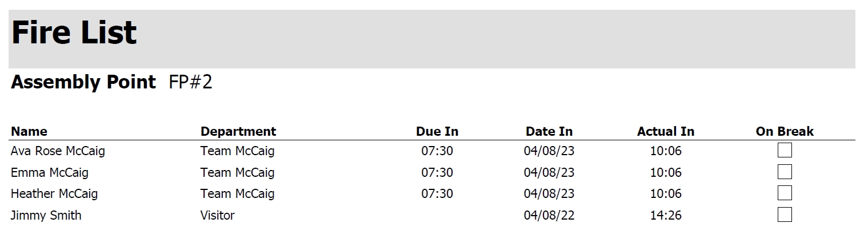This screenshot has height=243, width=868.
Task: Tick On Break checkbox for Jimmy Smith
Action: pyautogui.click(x=785, y=215)
